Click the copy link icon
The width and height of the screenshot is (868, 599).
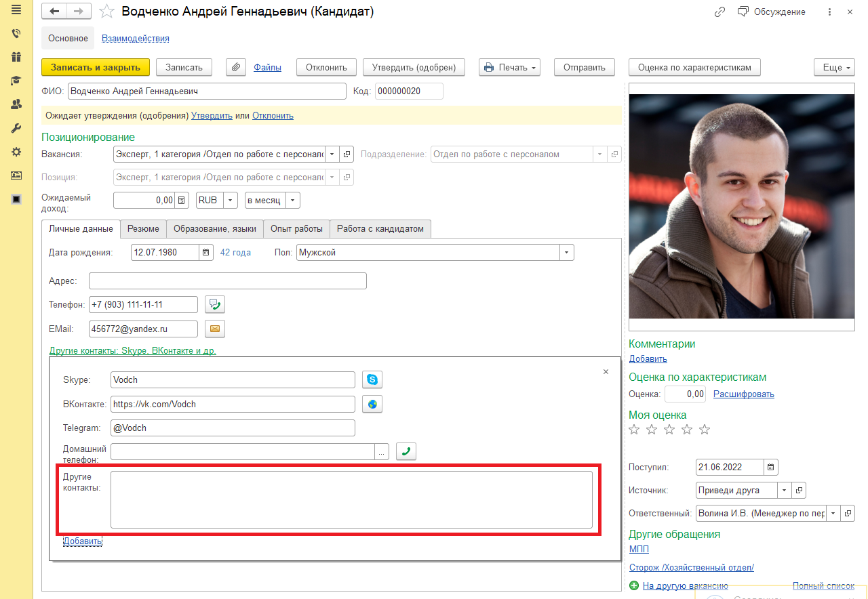point(719,12)
